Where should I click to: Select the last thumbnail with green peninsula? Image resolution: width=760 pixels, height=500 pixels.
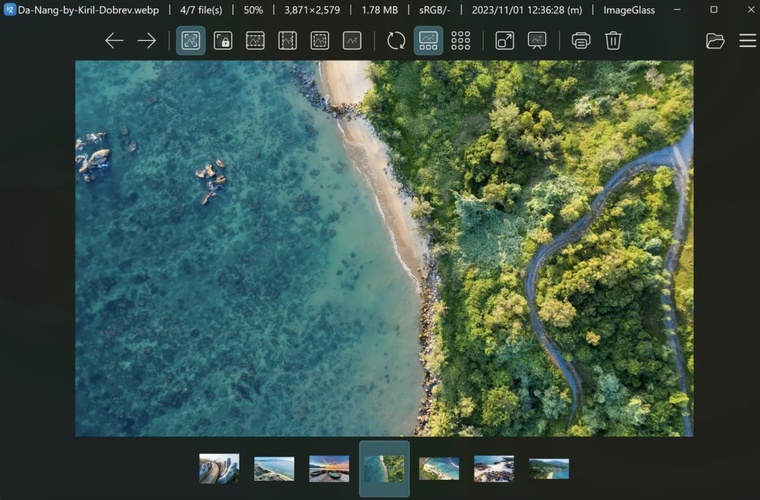549,469
